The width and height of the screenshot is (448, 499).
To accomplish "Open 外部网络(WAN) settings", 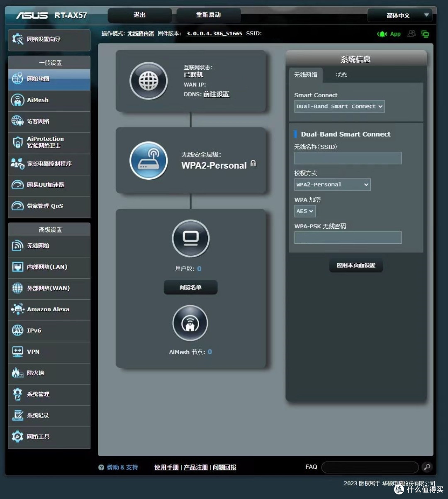I will pos(49,289).
